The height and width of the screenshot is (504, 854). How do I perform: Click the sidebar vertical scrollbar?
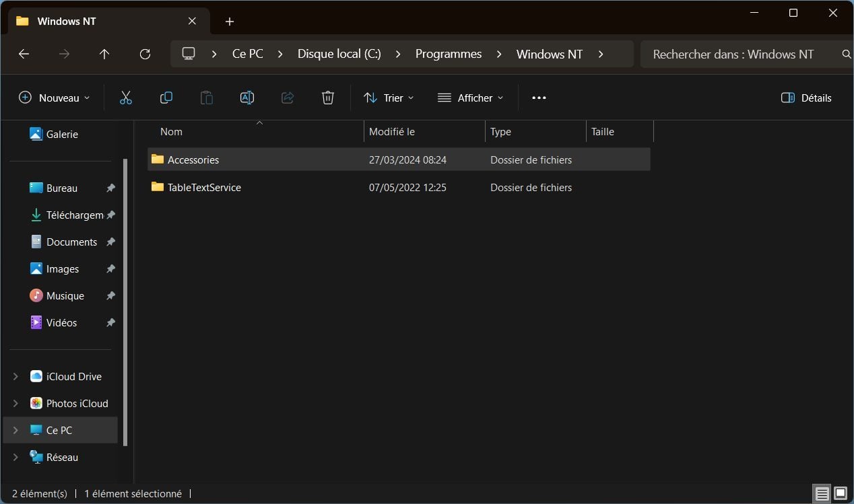coord(125,303)
